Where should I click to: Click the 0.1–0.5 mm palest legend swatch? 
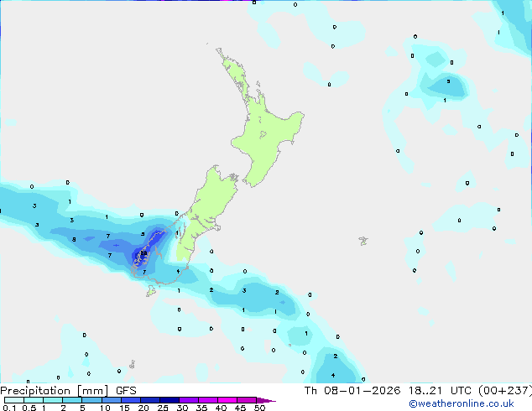coord(14,400)
